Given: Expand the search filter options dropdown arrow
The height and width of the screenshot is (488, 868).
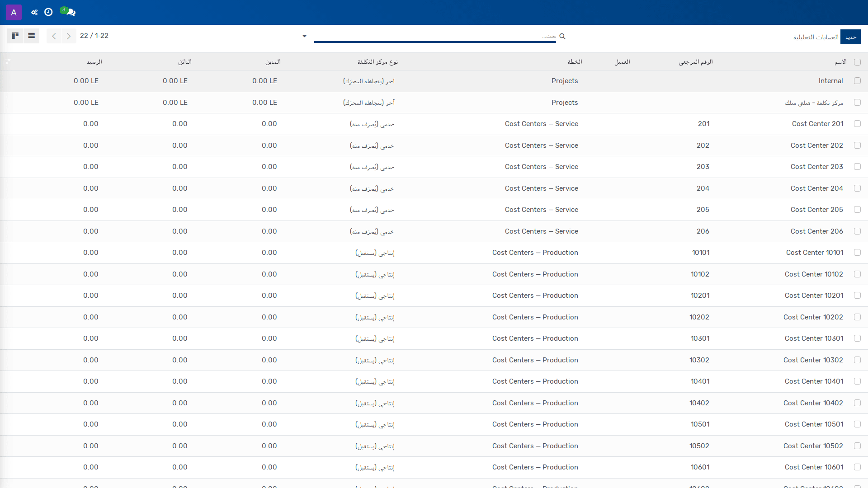Looking at the screenshot, I should (x=304, y=36).
